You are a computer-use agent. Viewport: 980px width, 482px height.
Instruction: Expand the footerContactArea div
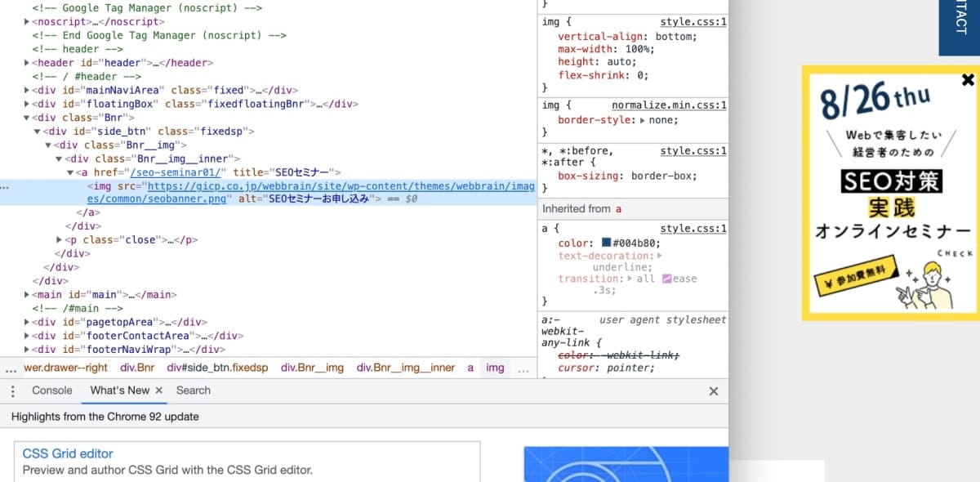(28, 336)
